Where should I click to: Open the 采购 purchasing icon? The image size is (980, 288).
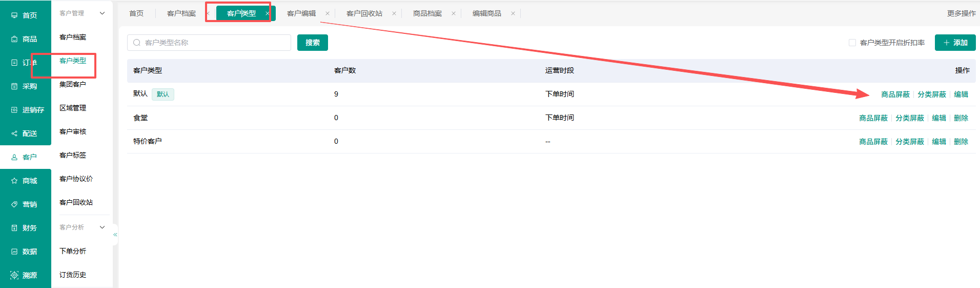pos(14,86)
